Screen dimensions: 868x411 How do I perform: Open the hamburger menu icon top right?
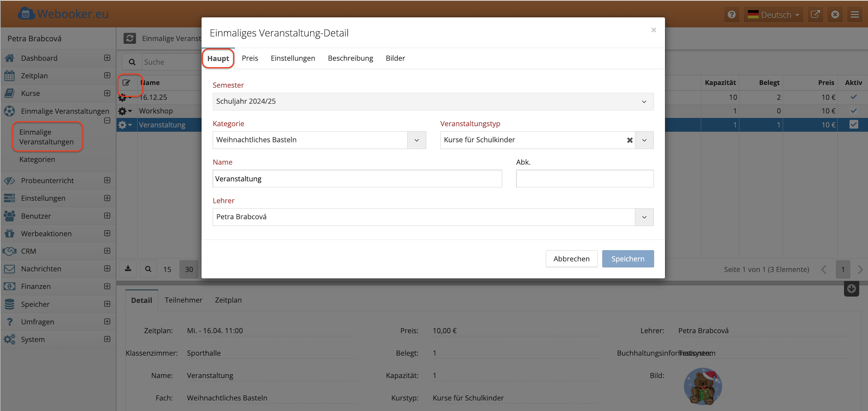click(855, 14)
